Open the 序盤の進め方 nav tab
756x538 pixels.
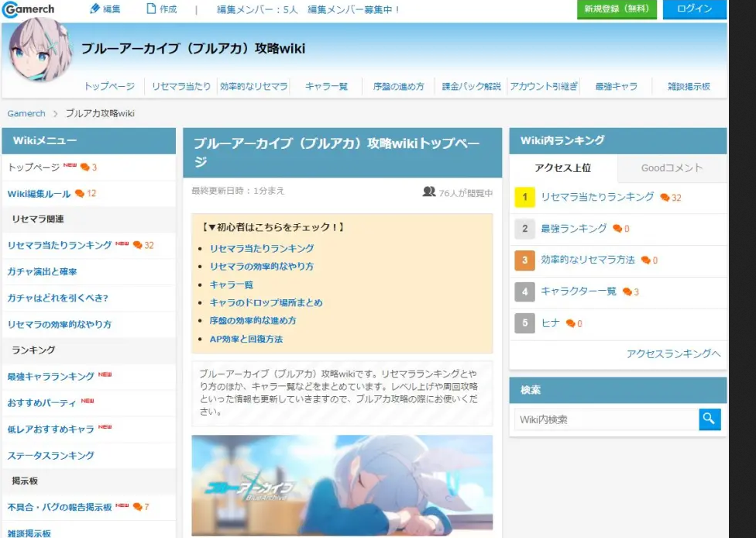click(399, 86)
